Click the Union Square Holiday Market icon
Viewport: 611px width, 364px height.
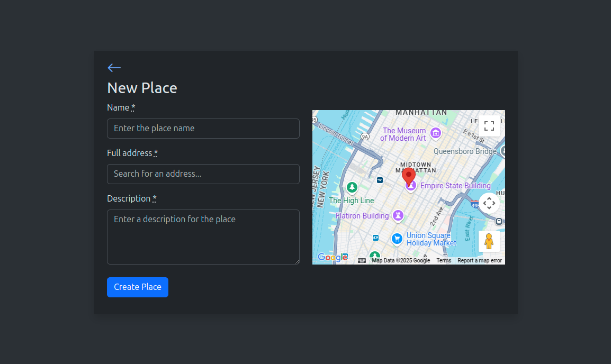tap(397, 239)
